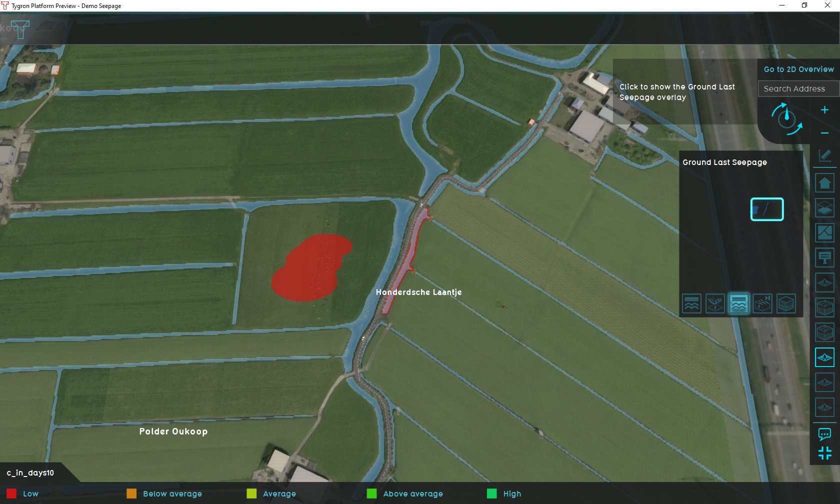Select the Tygron logo in top bar
840x504 pixels.
tap(20, 29)
